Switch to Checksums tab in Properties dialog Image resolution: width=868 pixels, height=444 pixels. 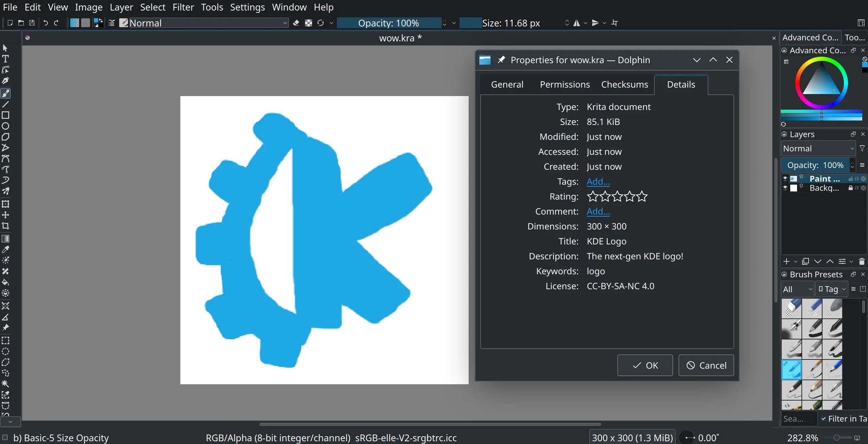point(625,85)
